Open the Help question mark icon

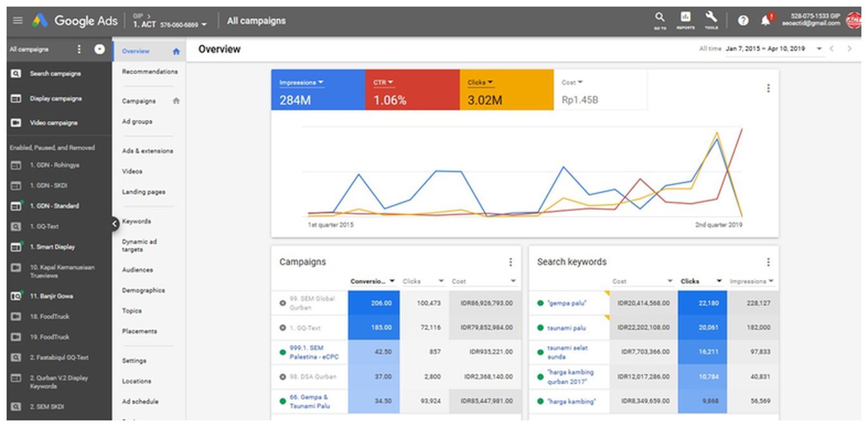[x=743, y=20]
